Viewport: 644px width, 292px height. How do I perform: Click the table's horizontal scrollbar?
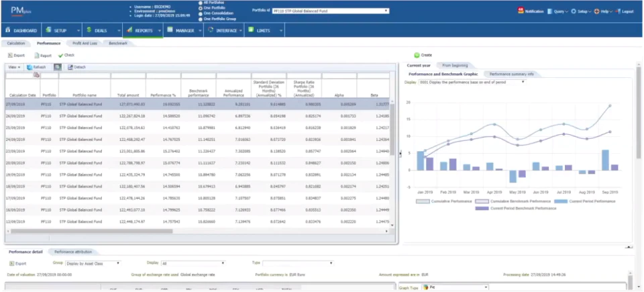(92, 231)
